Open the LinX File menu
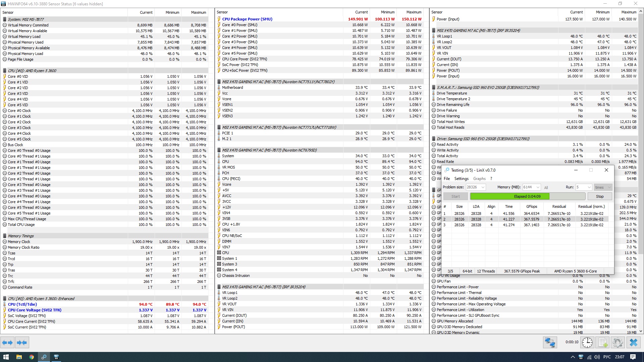Image resolution: width=644 pixels, height=362 pixels. 447,179
